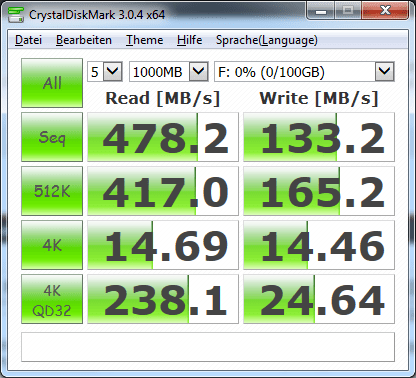Close the CrystalDiskMark window

coord(385,11)
